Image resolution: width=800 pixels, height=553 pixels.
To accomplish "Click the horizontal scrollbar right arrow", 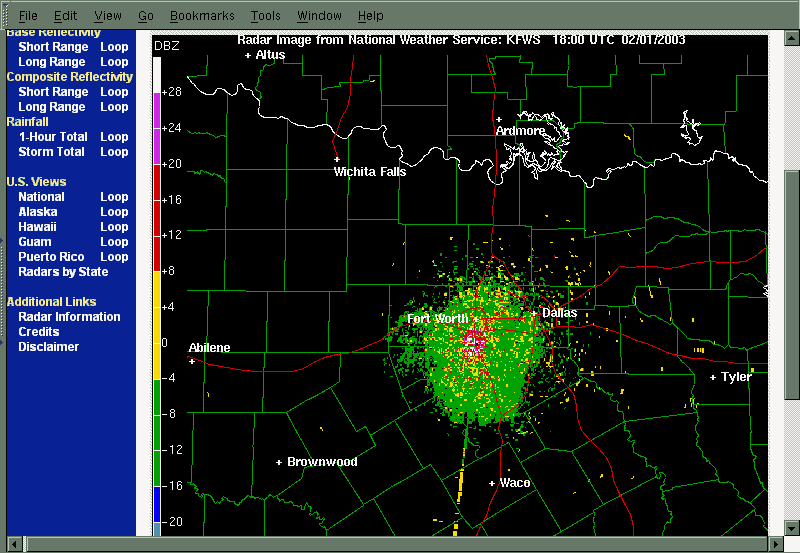I will (x=776, y=544).
